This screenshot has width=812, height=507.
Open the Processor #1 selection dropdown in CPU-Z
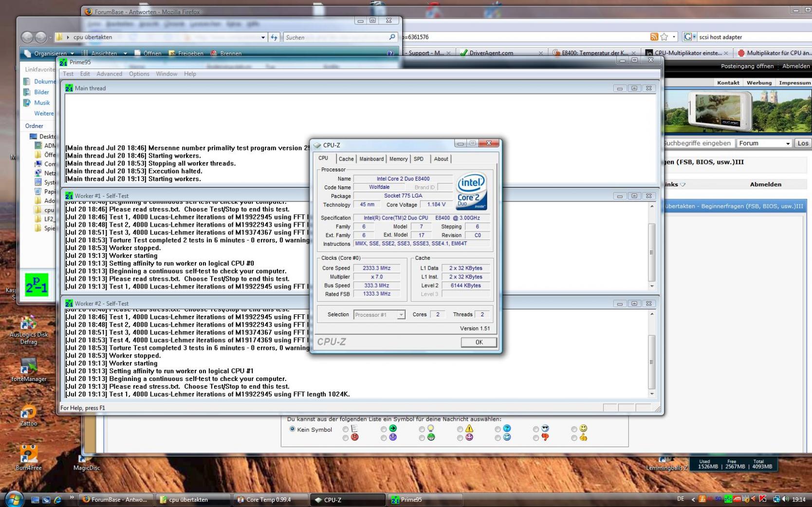click(x=379, y=315)
